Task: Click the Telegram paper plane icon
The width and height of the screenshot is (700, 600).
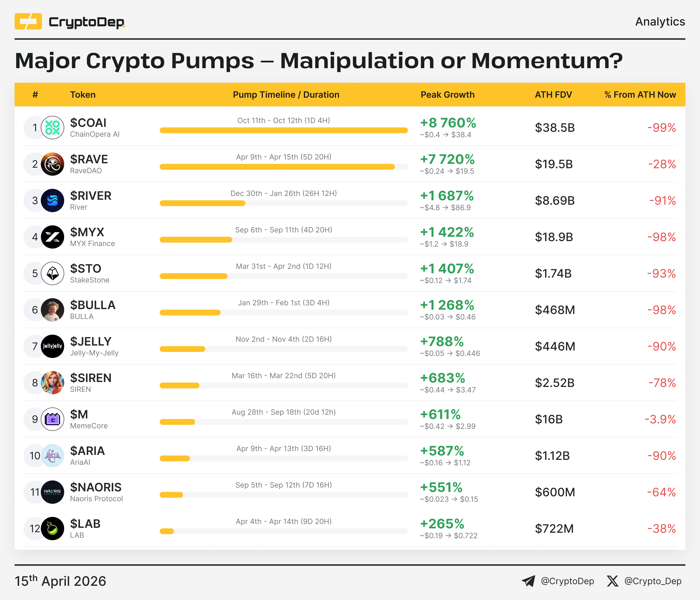Action: (528, 581)
